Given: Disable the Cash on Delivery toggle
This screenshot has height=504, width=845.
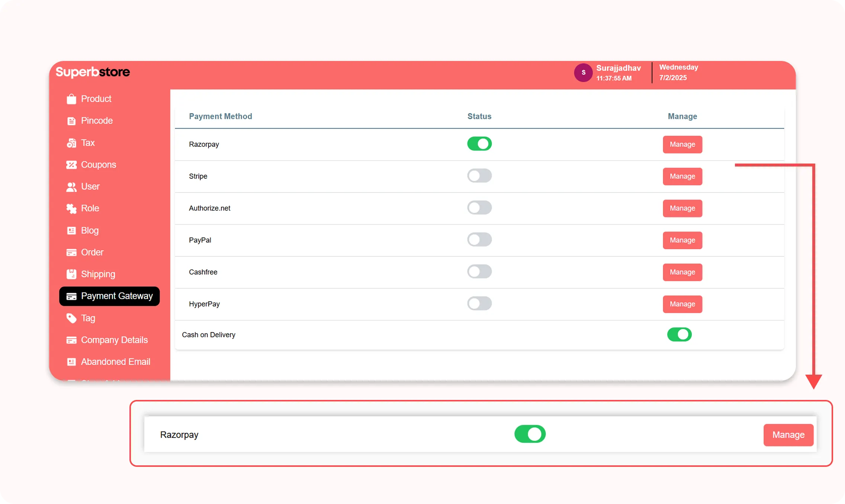Looking at the screenshot, I should coord(679,335).
